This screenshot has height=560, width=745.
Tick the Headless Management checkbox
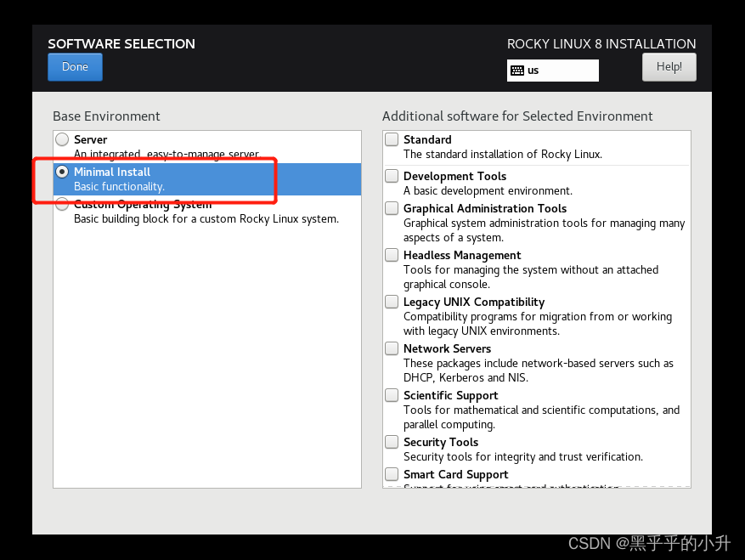point(392,255)
